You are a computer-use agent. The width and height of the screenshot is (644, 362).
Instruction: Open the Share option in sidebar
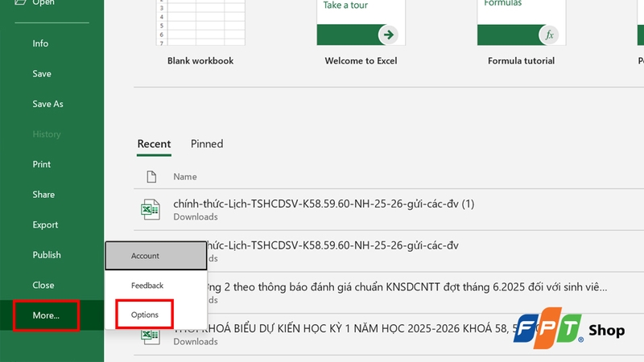[x=43, y=195]
